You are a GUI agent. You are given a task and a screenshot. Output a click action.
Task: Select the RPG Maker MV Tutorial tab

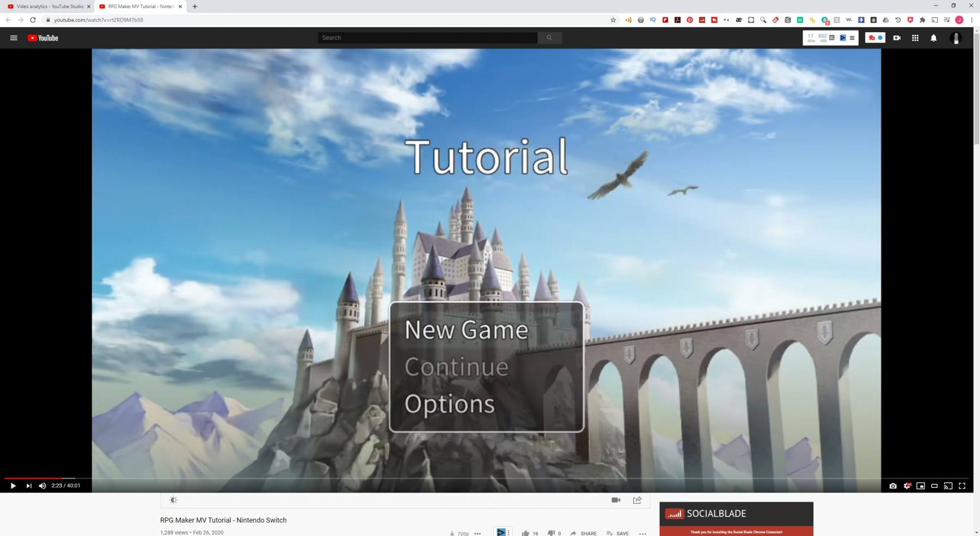click(x=140, y=7)
